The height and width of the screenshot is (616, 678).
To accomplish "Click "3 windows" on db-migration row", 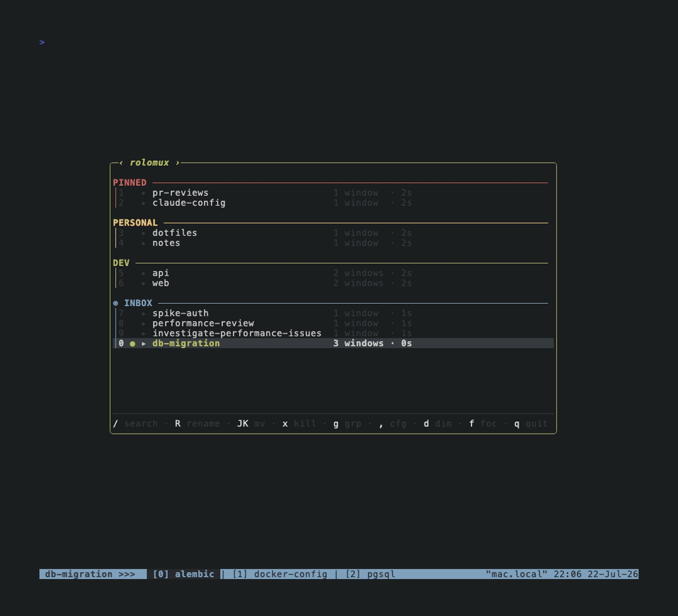I will [x=358, y=343].
